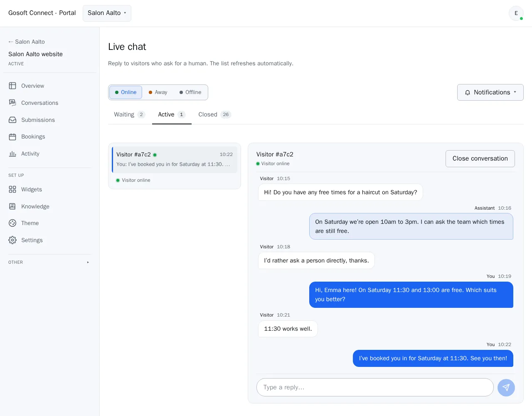532x416 pixels.
Task: Open the Settings gear icon
Action: 12,240
